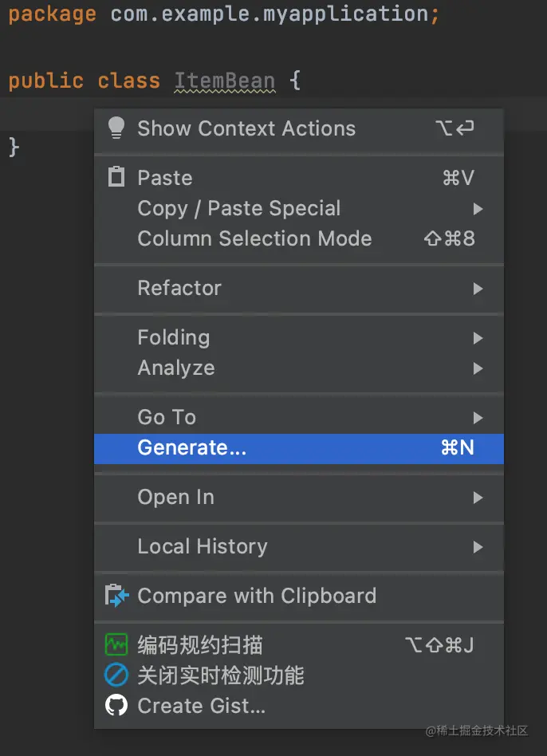Expand the Folding submenu arrow

(x=478, y=338)
